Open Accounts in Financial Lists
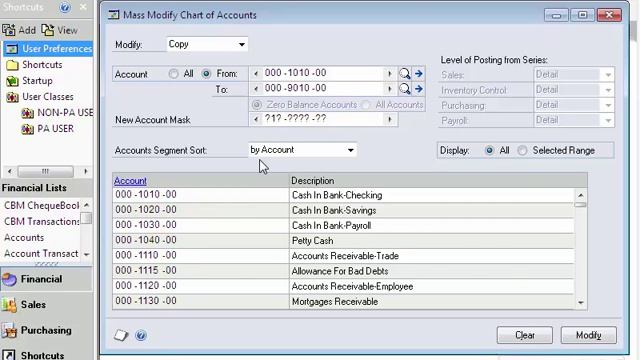640x360 pixels. (x=24, y=238)
